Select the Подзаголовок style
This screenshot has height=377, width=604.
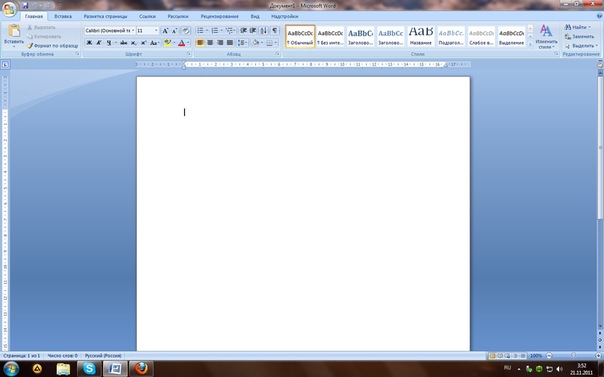coord(451,37)
